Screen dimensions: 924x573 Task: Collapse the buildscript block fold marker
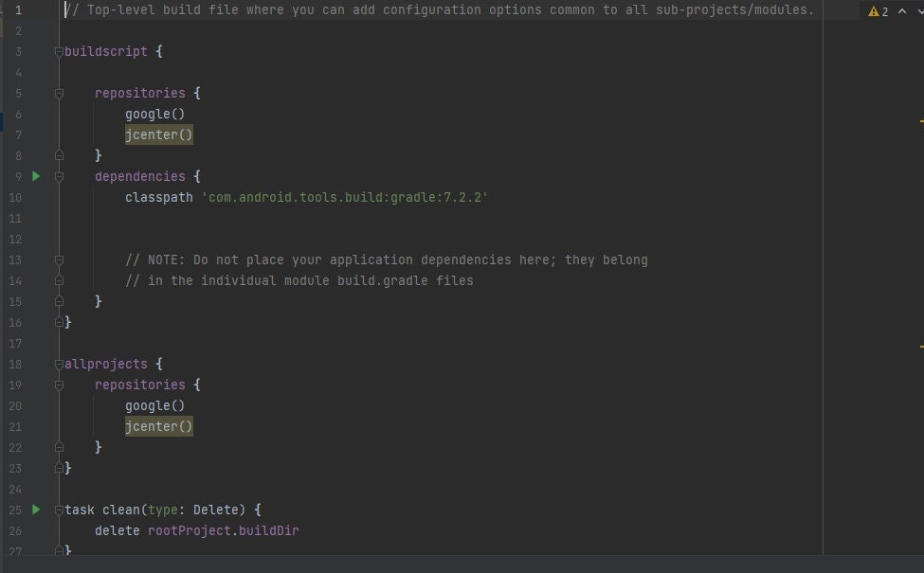pos(59,52)
